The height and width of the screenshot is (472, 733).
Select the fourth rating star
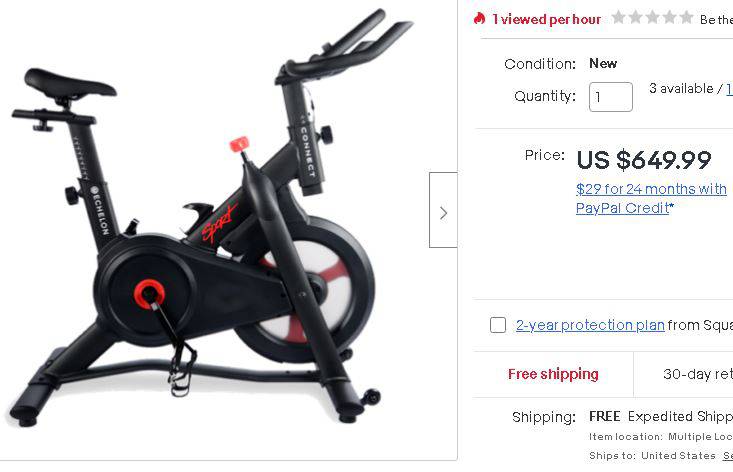point(669,17)
